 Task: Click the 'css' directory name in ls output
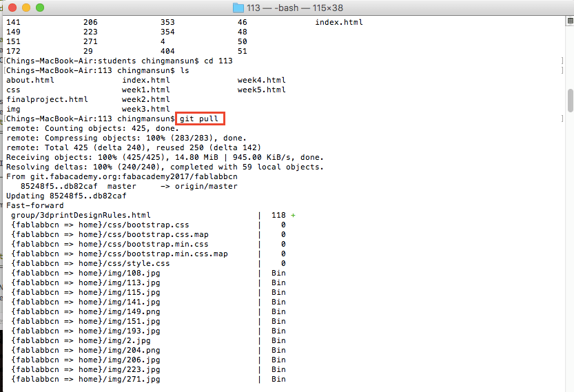[x=13, y=90]
